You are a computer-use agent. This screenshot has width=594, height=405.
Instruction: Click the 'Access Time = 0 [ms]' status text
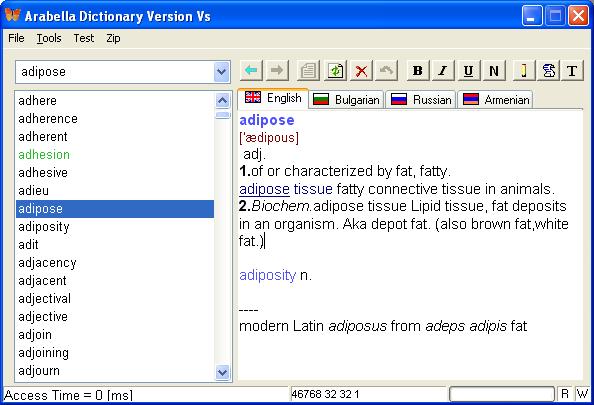[x=69, y=395]
